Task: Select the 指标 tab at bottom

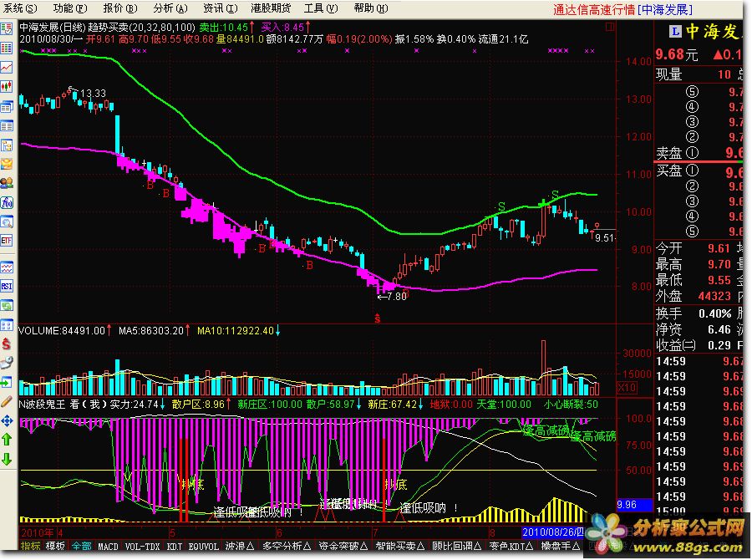Action: coord(30,546)
